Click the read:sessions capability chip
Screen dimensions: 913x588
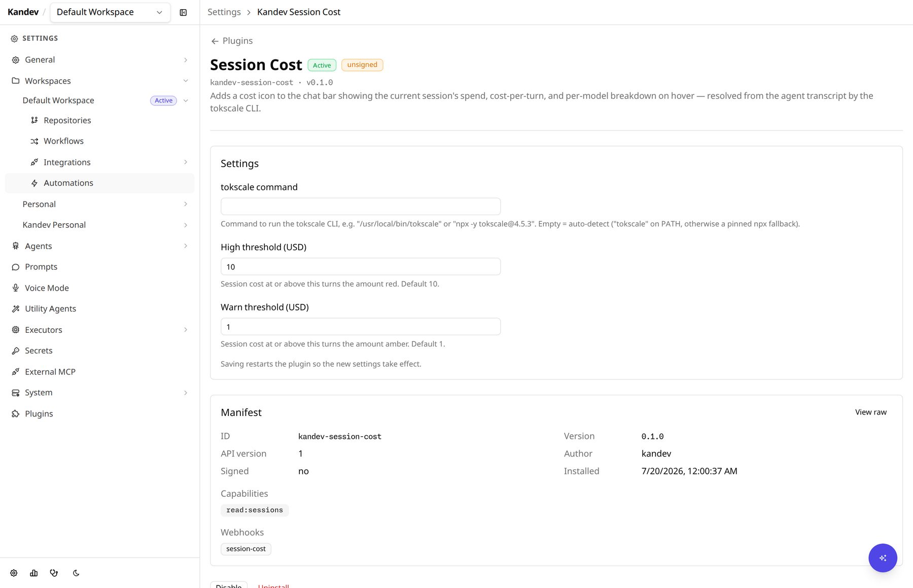click(255, 510)
